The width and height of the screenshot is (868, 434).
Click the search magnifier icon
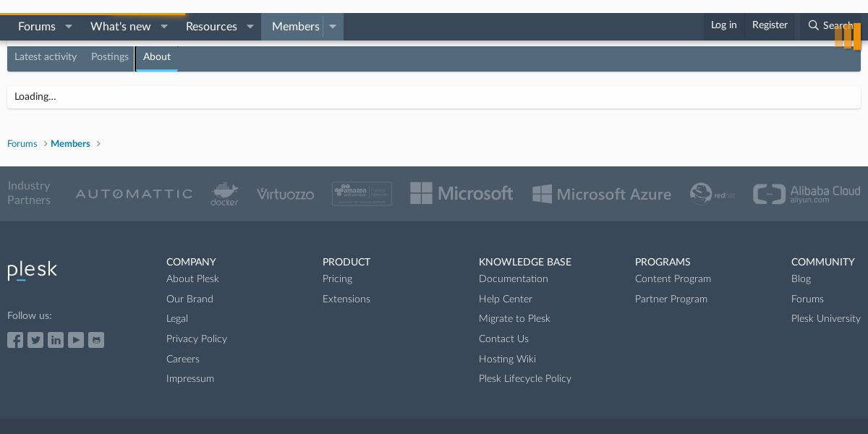pyautogui.click(x=814, y=26)
